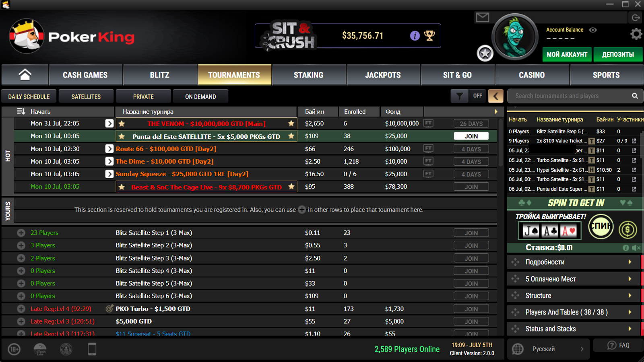Expand Players And Tables section
The width and height of the screenshot is (644, 362).
(x=574, y=312)
